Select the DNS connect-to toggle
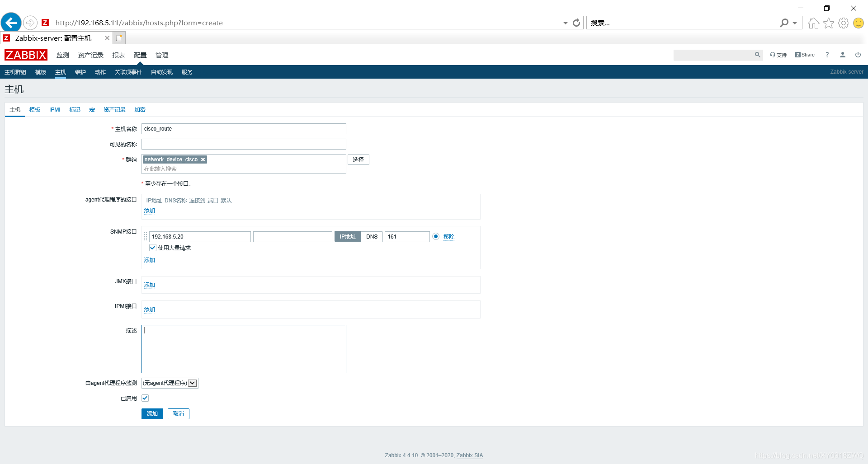The image size is (868, 464). point(372,237)
